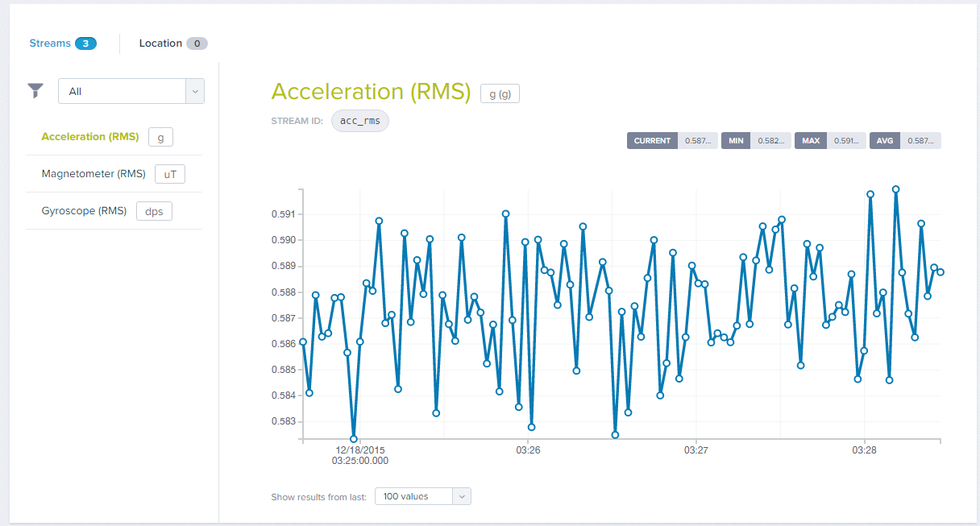Viewport: 980px width, 526px height.
Task: Click the Streams count badge showing 3
Action: click(85, 43)
